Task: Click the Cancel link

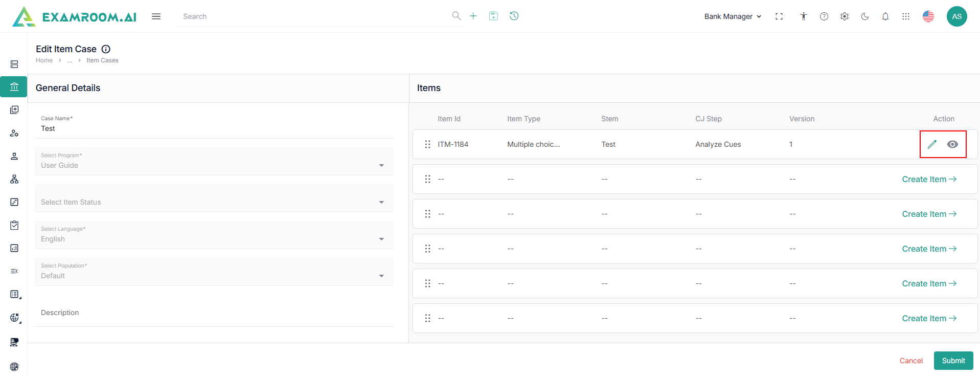Action: click(x=911, y=361)
